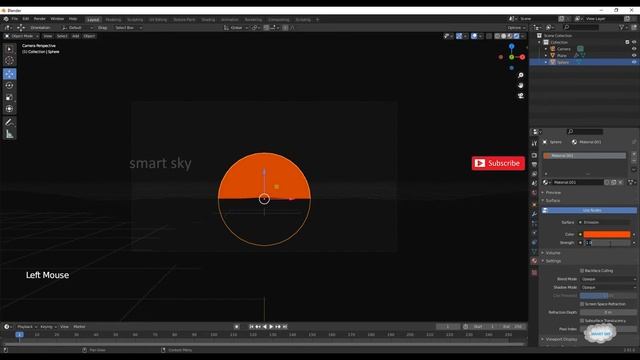This screenshot has width=640, height=360.
Task: Open the Edit menu
Action: pos(26,19)
